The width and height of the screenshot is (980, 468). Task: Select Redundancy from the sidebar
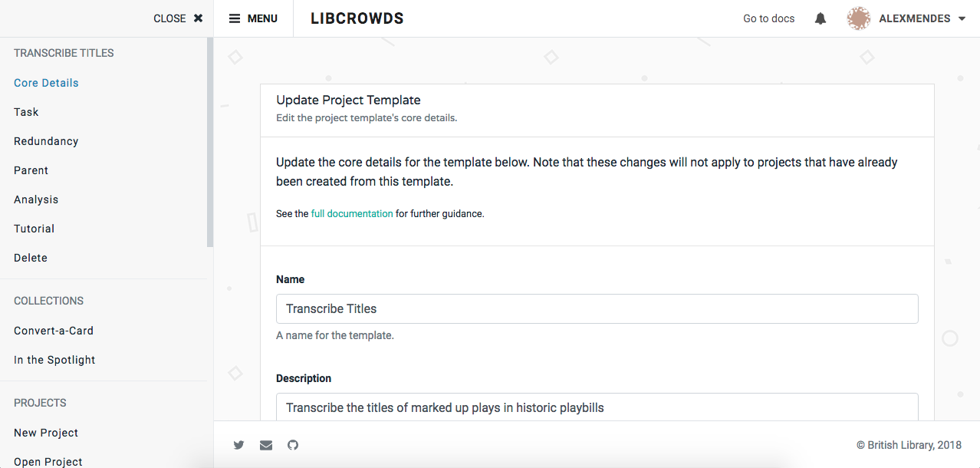coord(46,140)
